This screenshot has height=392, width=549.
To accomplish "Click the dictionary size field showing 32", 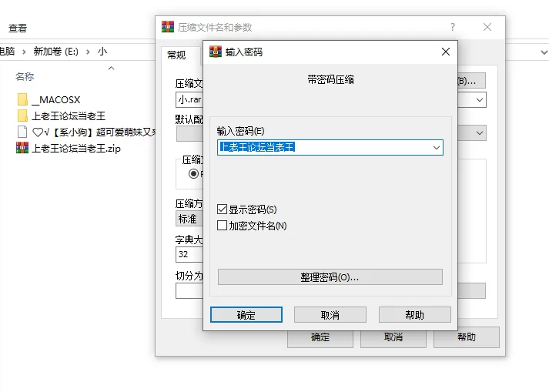I will [189, 254].
